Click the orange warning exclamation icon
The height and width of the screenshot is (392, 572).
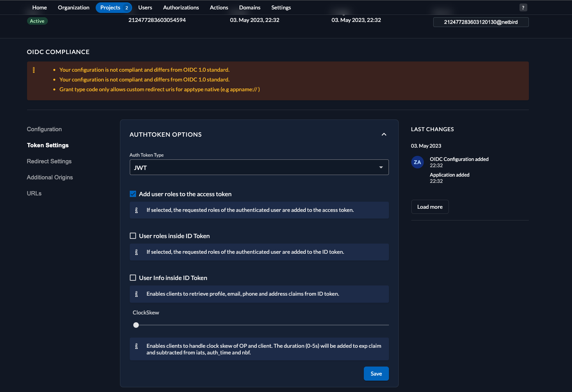(x=34, y=70)
